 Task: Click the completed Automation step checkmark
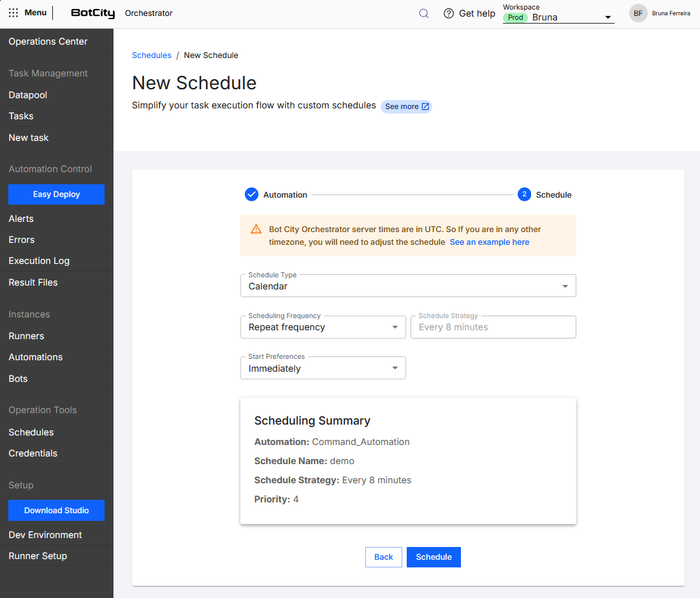[251, 194]
